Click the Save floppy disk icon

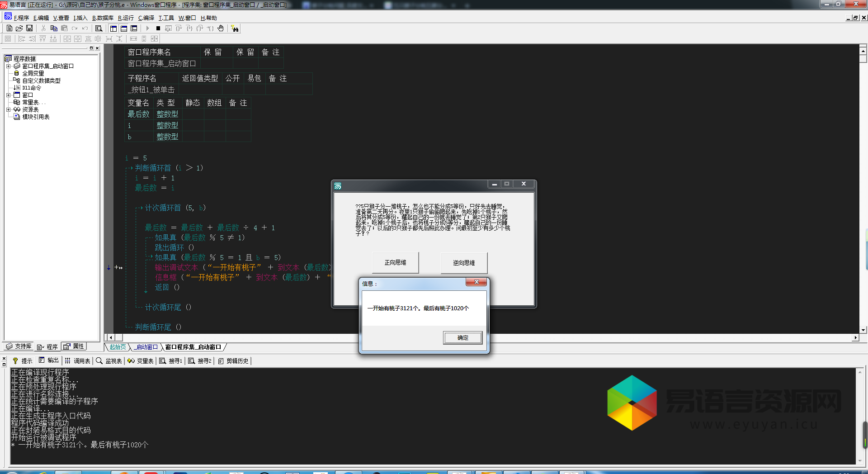29,28
